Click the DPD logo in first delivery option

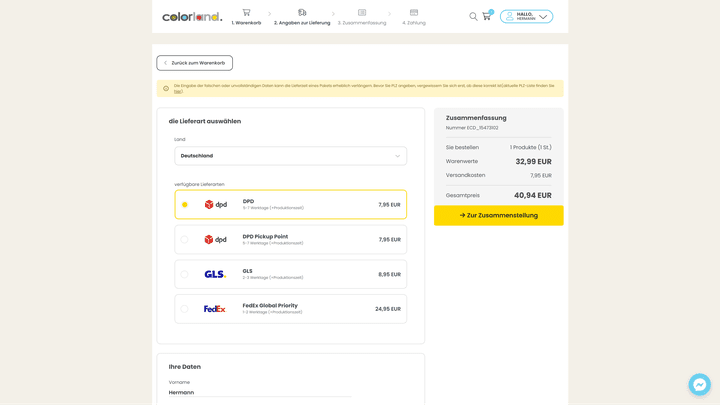click(215, 205)
